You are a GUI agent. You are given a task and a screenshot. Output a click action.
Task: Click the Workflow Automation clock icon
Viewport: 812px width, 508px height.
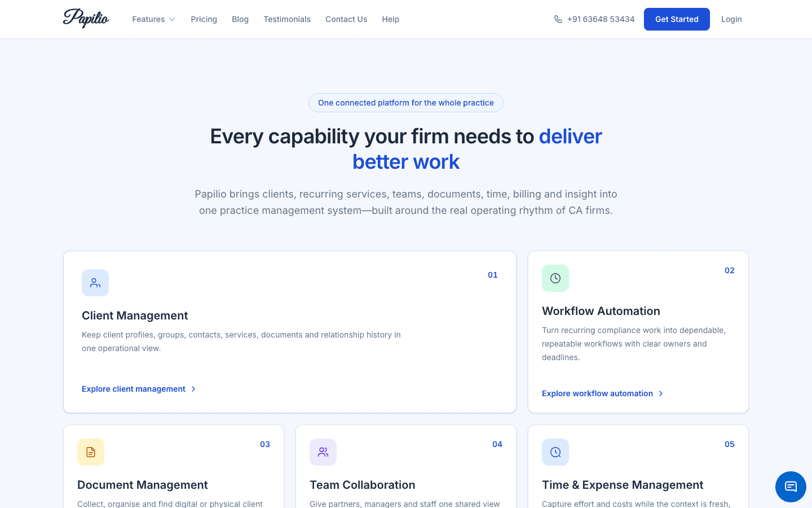point(555,278)
